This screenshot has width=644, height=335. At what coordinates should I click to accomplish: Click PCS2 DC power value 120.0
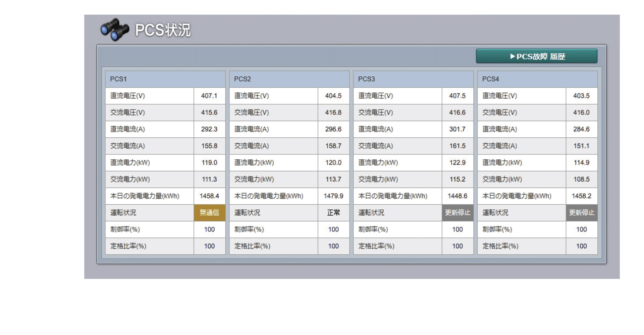point(333,163)
